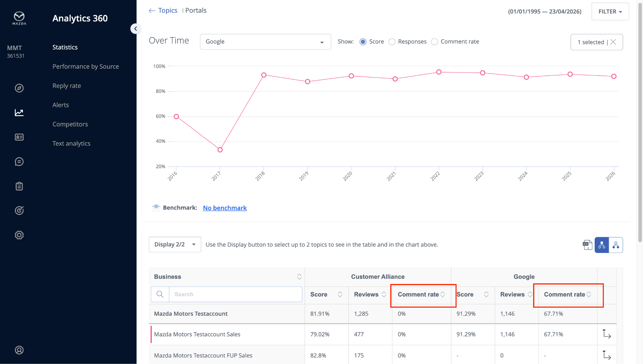Export table via the XLSX download icon
Image resolution: width=643 pixels, height=364 pixels.
pos(587,245)
